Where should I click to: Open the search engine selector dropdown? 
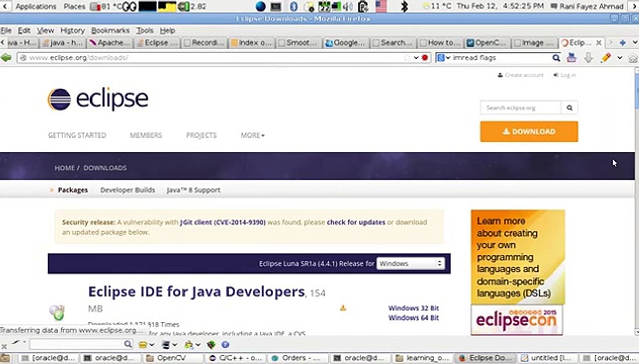point(444,58)
